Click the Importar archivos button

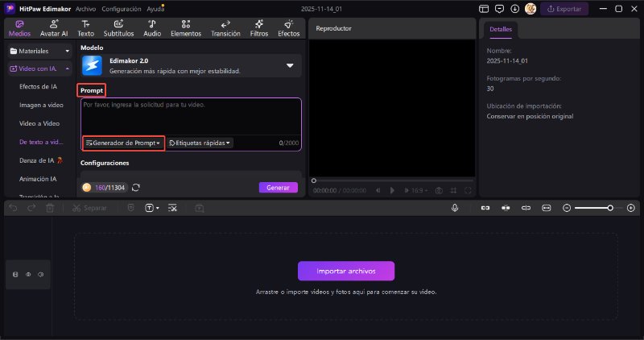point(346,271)
